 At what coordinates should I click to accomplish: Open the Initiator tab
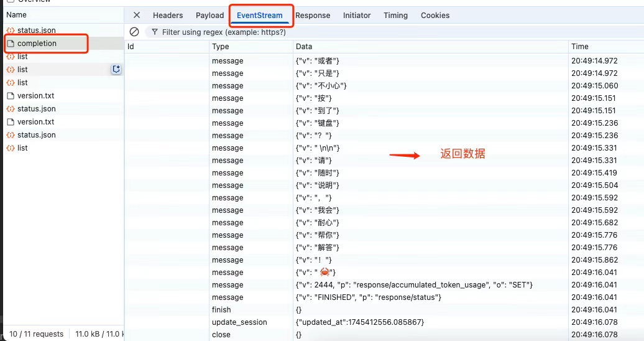357,16
